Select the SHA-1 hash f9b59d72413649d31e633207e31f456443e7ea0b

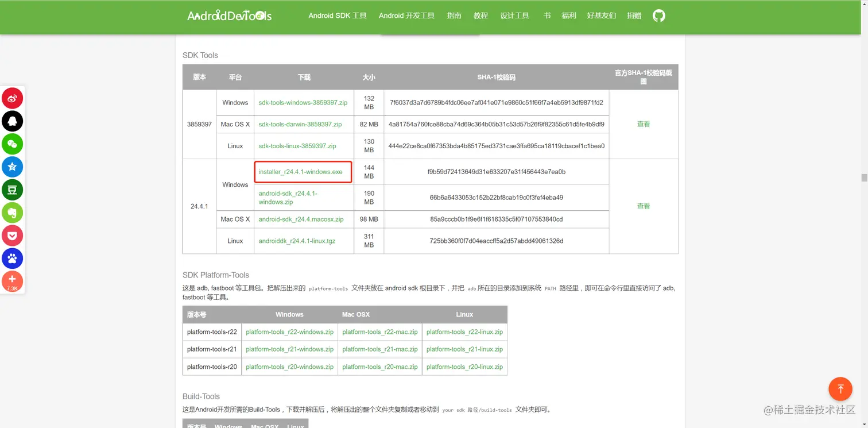(497, 172)
